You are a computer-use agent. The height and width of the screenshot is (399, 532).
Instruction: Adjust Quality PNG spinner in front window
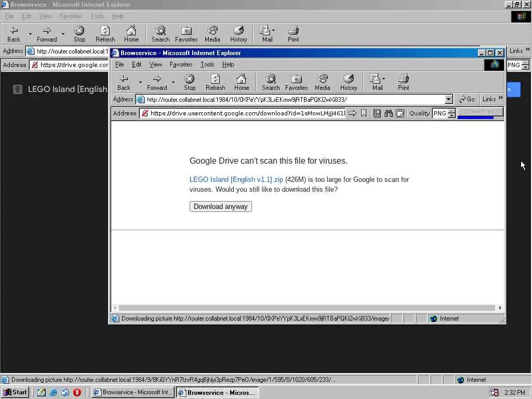click(x=451, y=113)
